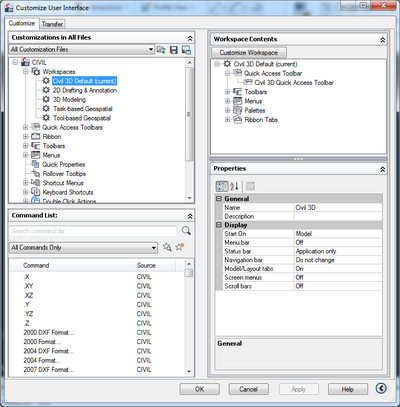400x407 pixels.
Task: Click the Save all customization files icon
Action: coord(174,50)
